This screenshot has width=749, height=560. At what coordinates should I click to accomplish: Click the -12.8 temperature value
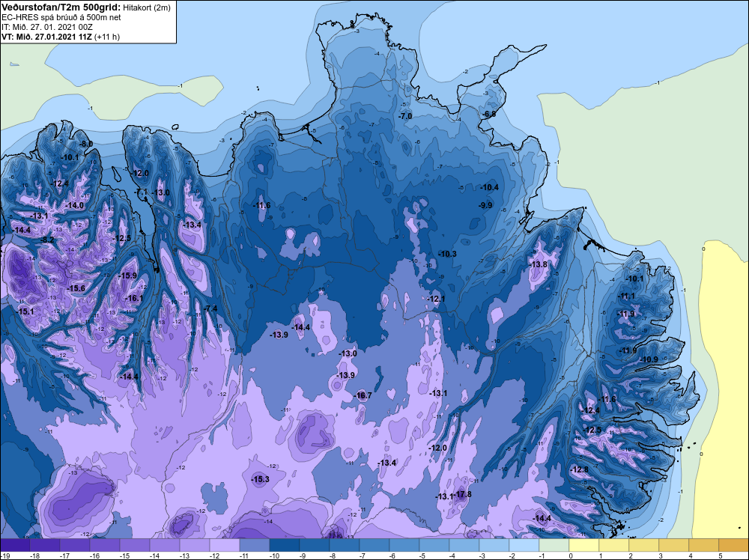580,469
